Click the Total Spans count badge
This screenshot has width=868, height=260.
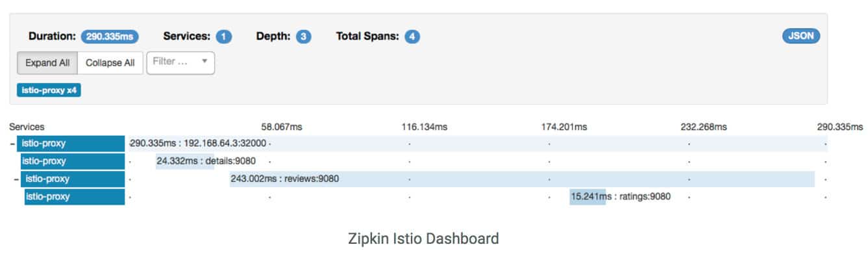pyautogui.click(x=412, y=37)
